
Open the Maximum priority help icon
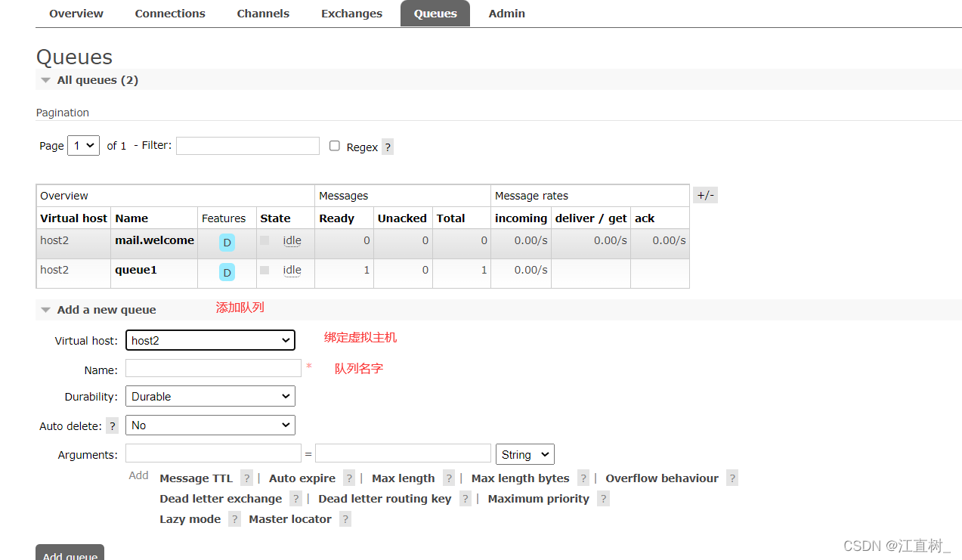[x=603, y=498]
